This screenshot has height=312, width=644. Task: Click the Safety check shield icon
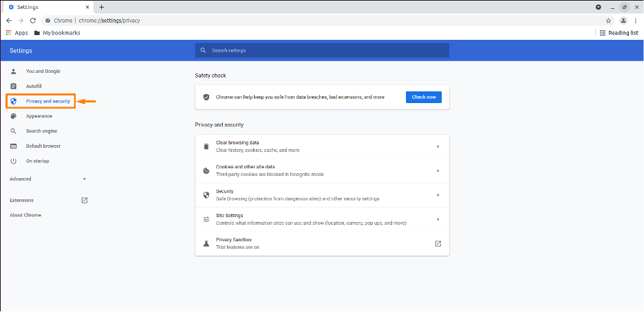(x=206, y=97)
